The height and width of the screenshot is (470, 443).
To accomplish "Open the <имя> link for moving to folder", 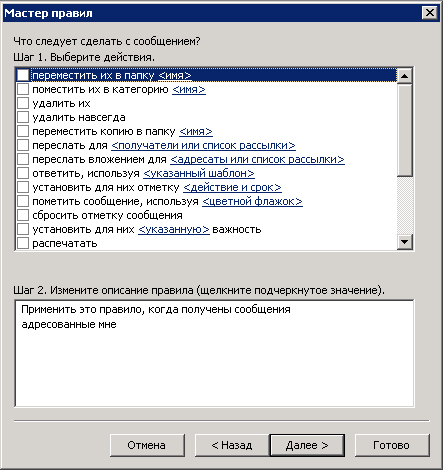I will (x=175, y=76).
